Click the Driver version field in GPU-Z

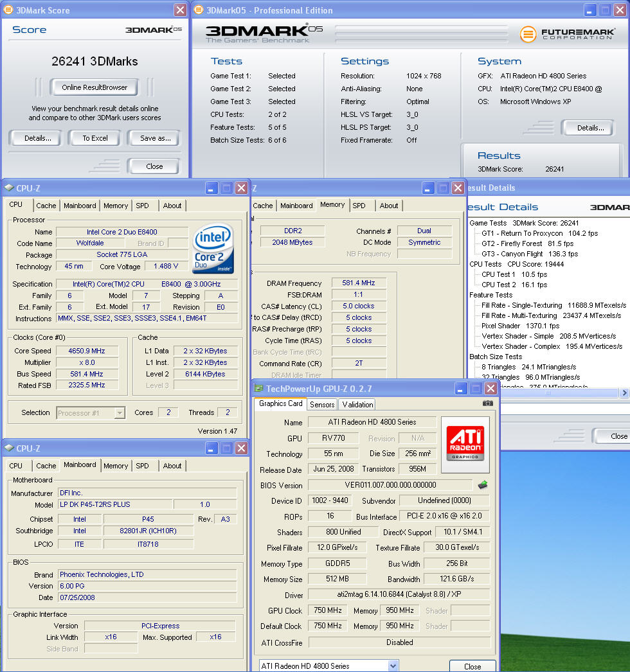coord(399,594)
